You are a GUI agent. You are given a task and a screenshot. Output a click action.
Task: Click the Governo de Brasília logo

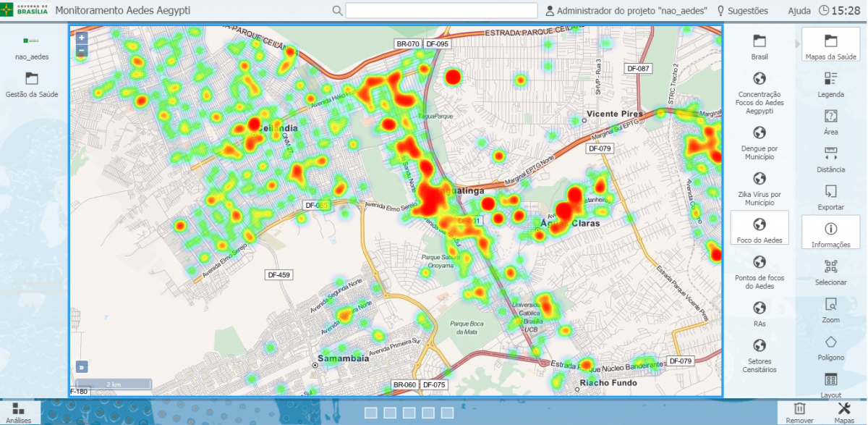click(x=24, y=11)
